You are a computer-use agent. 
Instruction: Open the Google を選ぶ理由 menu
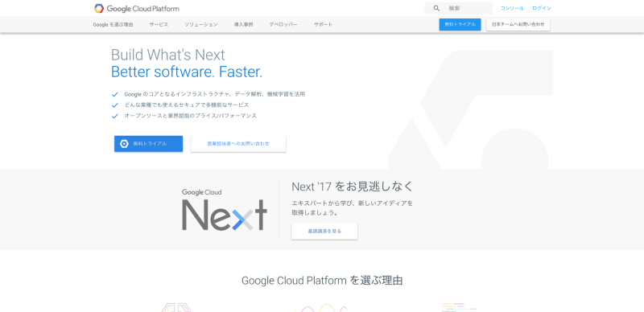click(113, 25)
